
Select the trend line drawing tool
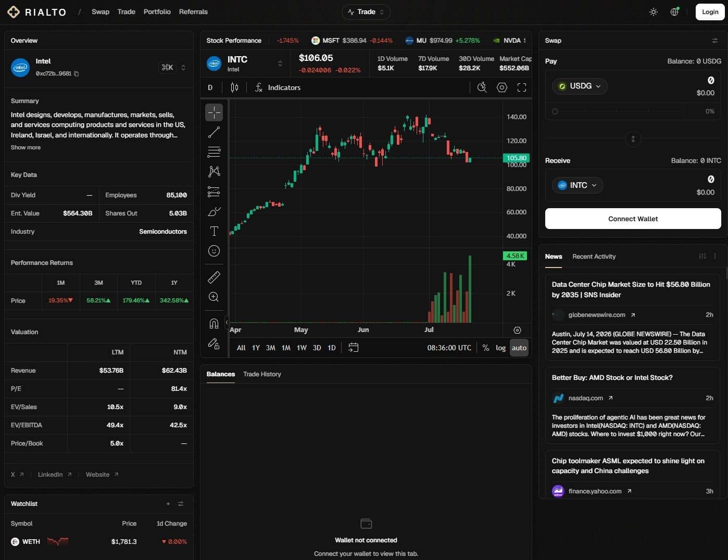(214, 132)
